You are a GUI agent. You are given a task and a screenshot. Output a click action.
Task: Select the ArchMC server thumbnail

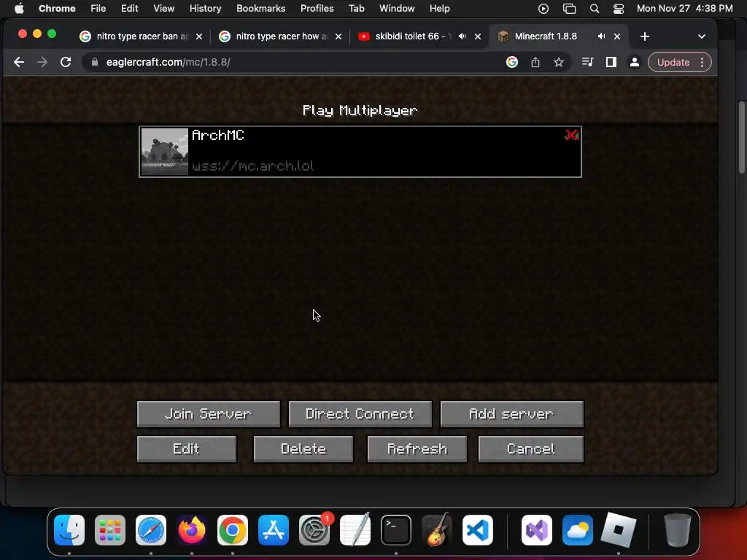pos(165,152)
